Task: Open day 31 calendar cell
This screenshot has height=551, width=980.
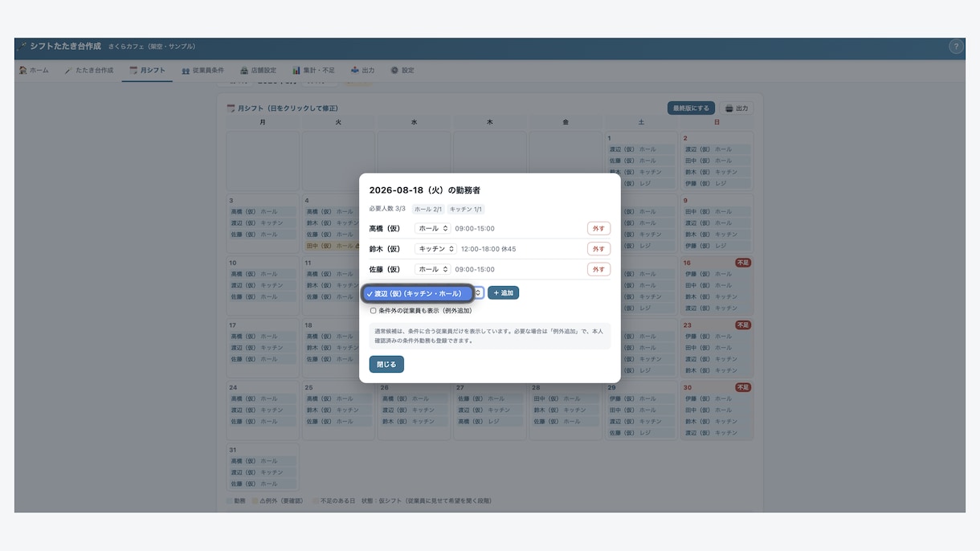Action: (x=263, y=467)
